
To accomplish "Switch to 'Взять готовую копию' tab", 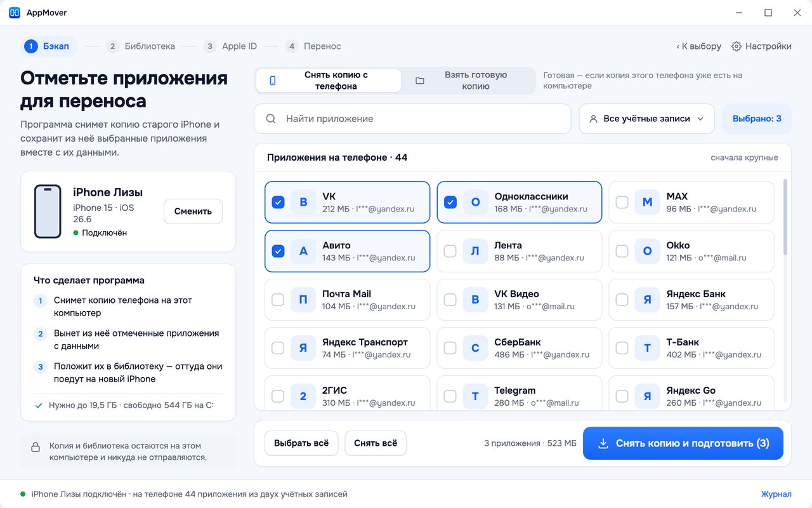I will point(468,81).
